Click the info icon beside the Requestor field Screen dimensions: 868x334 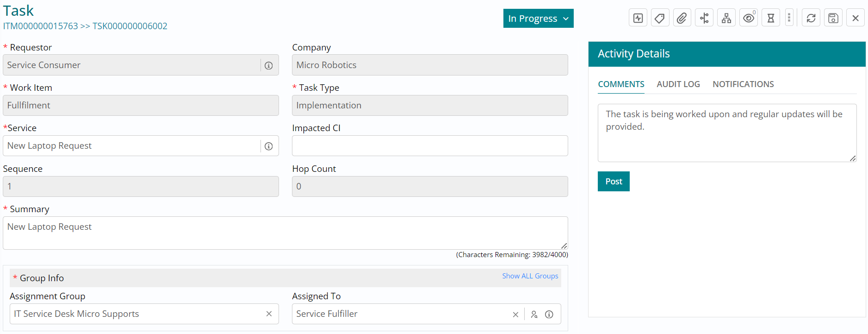pos(268,66)
